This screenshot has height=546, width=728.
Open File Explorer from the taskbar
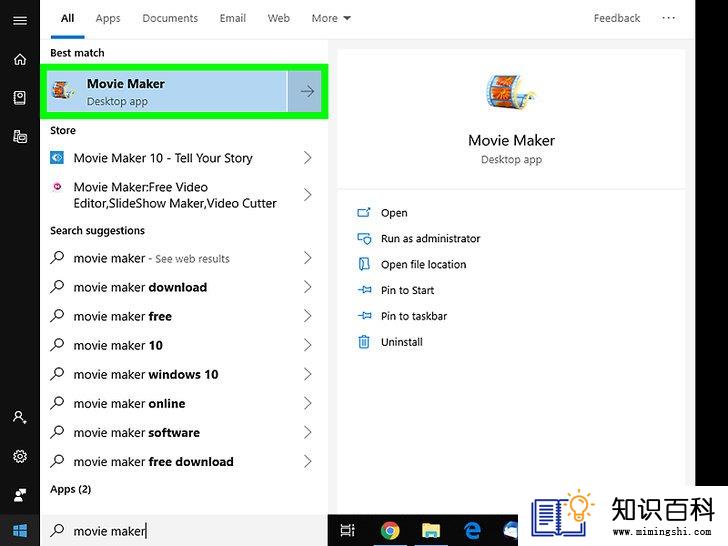click(431, 530)
